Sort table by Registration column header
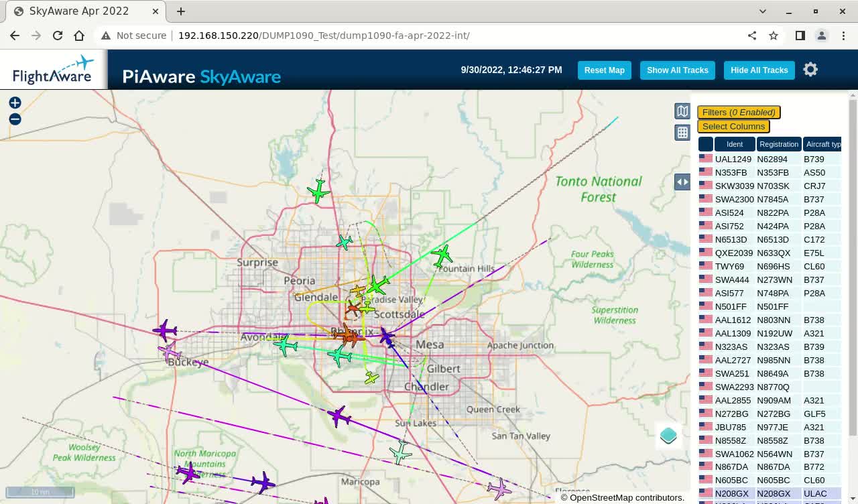The height and width of the screenshot is (504, 858). [x=779, y=144]
